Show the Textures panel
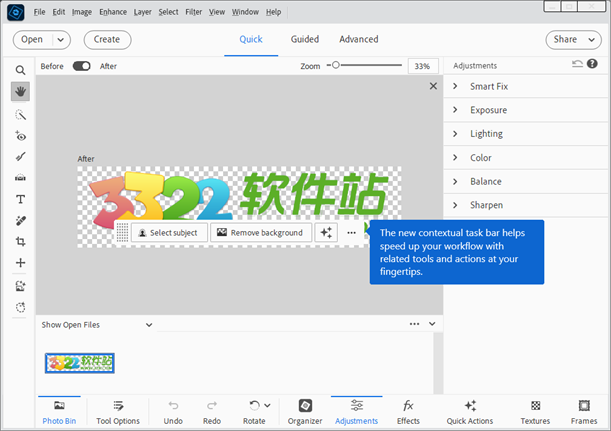The height and width of the screenshot is (431, 611). pyautogui.click(x=535, y=411)
